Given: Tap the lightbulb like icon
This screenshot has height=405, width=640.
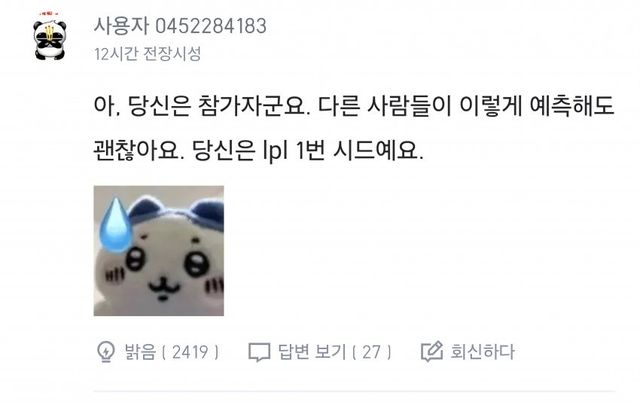Looking at the screenshot, I should coord(106,352).
